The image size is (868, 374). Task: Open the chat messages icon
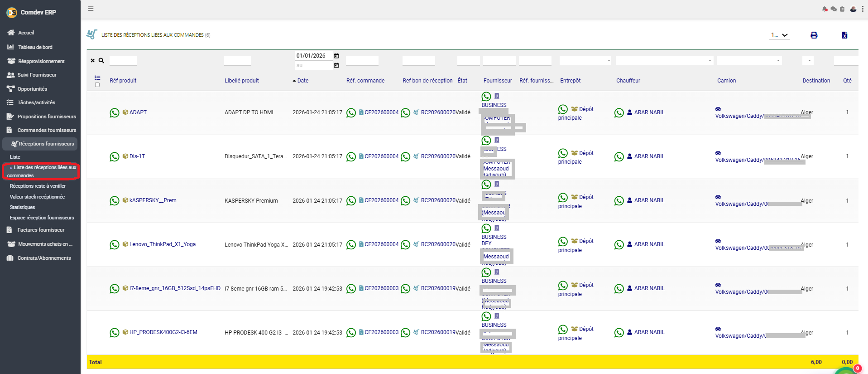tap(834, 9)
